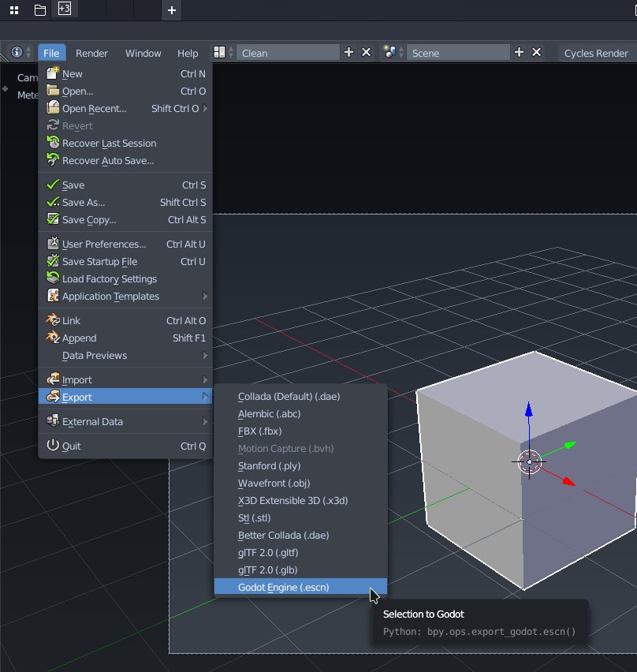Choose Godot Engine (.escn) export
637x672 pixels.
pyautogui.click(x=300, y=587)
